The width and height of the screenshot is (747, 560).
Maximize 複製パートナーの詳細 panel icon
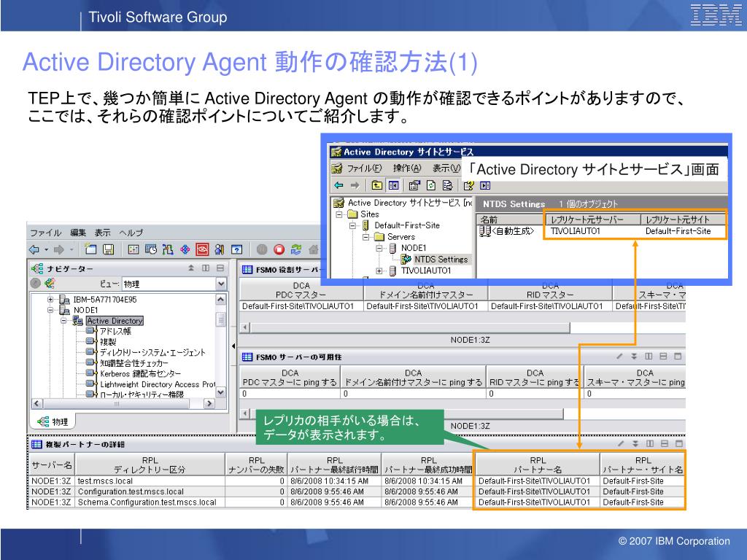(679, 443)
